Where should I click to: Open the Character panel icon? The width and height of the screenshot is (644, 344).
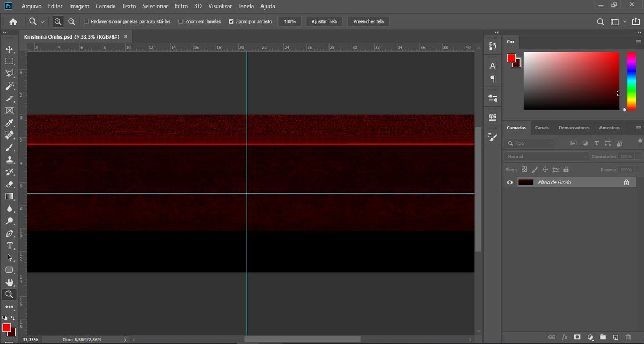tap(493, 65)
